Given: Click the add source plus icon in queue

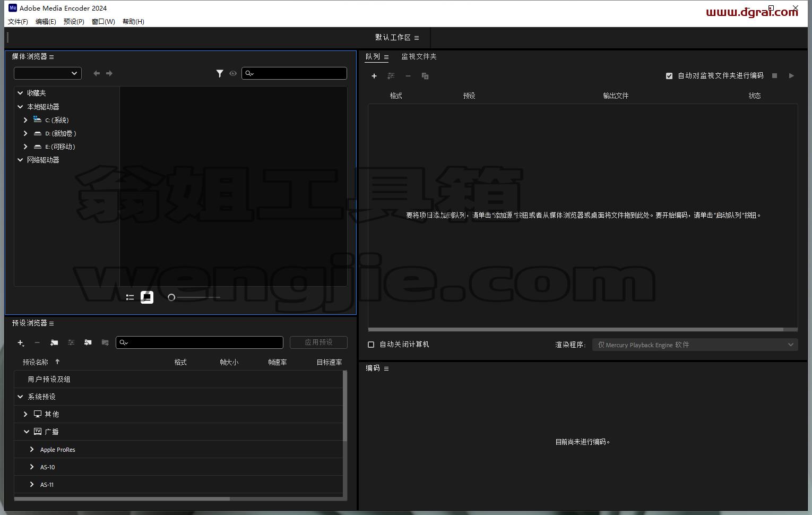Looking at the screenshot, I should [x=374, y=76].
